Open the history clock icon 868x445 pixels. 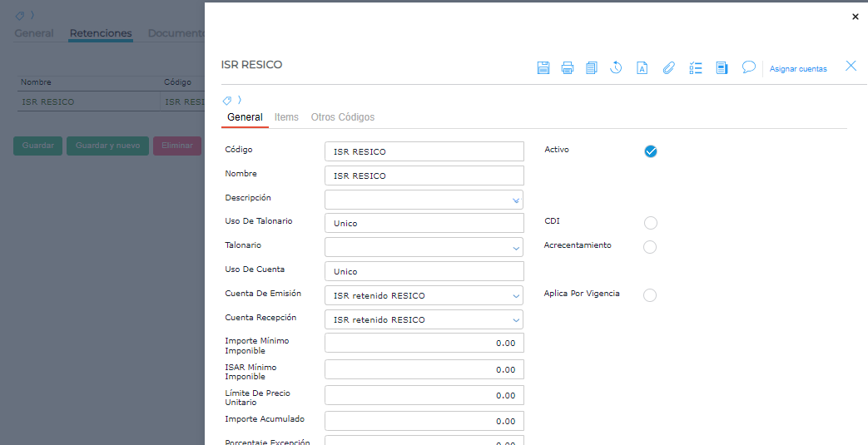coord(617,68)
